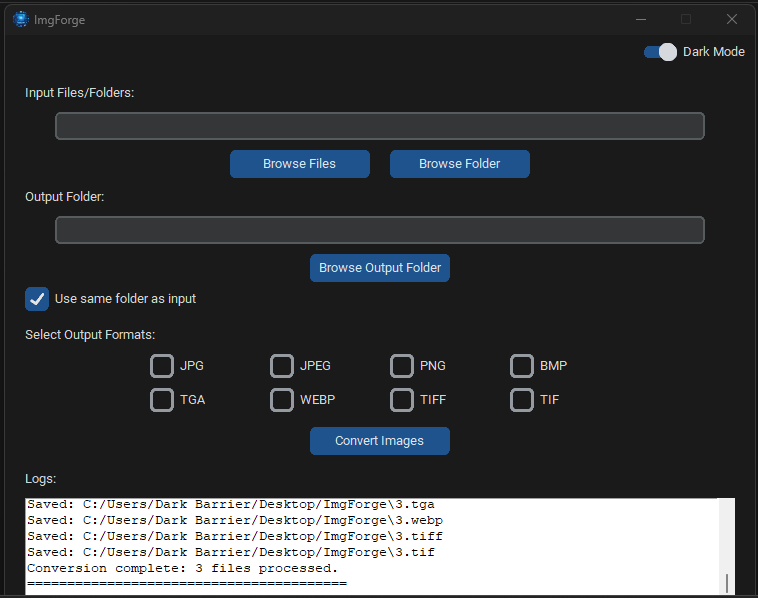Click the Logs panel scrollbar thumb
This screenshot has height=598, width=758.
click(727, 583)
